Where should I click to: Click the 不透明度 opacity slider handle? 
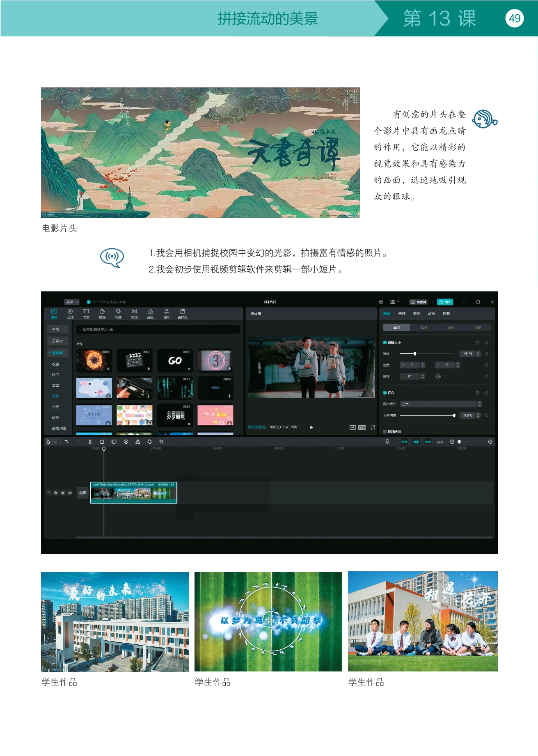pyautogui.click(x=454, y=415)
